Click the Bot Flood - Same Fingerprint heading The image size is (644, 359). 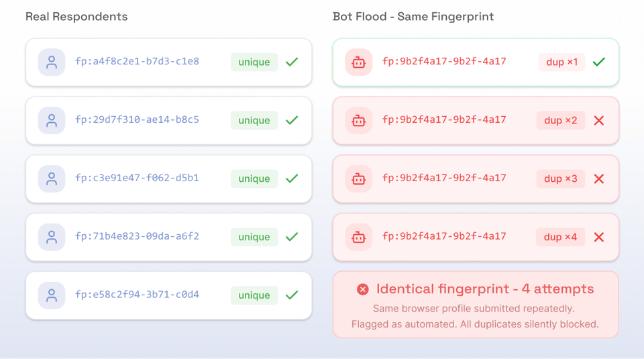coord(413,17)
